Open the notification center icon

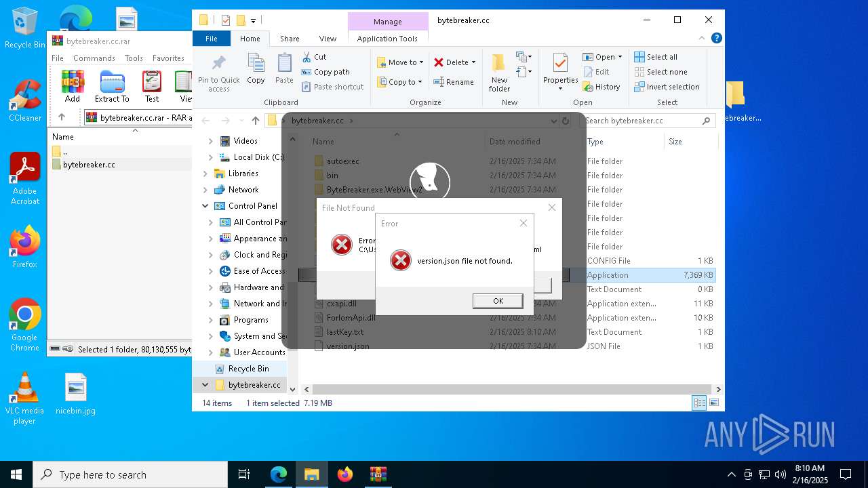coord(846,474)
